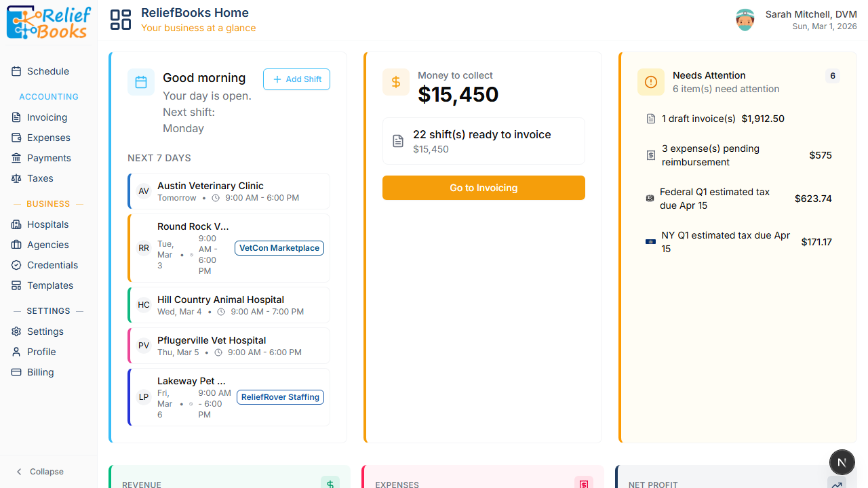Open the 1 draft invoice(s) item
The width and height of the screenshot is (868, 488).
(715, 119)
